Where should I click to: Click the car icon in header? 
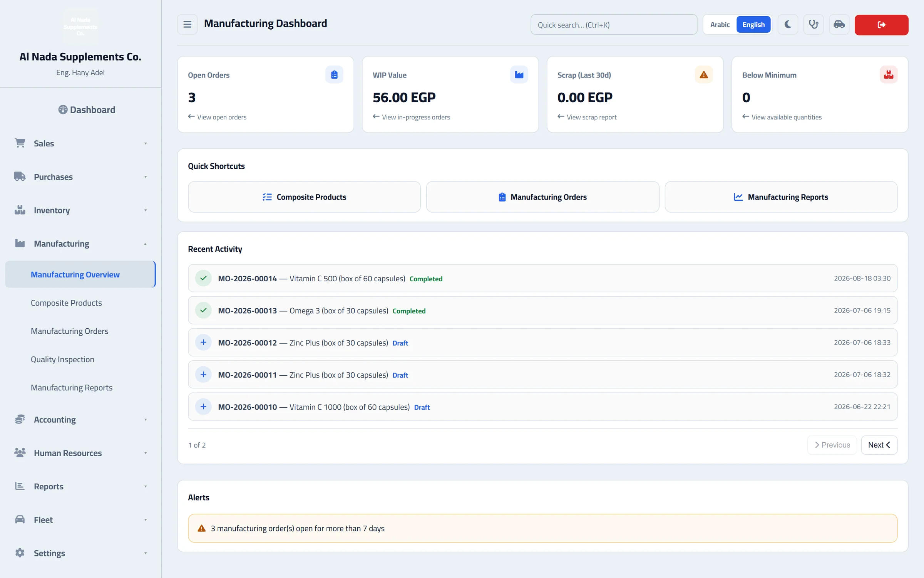click(x=839, y=25)
